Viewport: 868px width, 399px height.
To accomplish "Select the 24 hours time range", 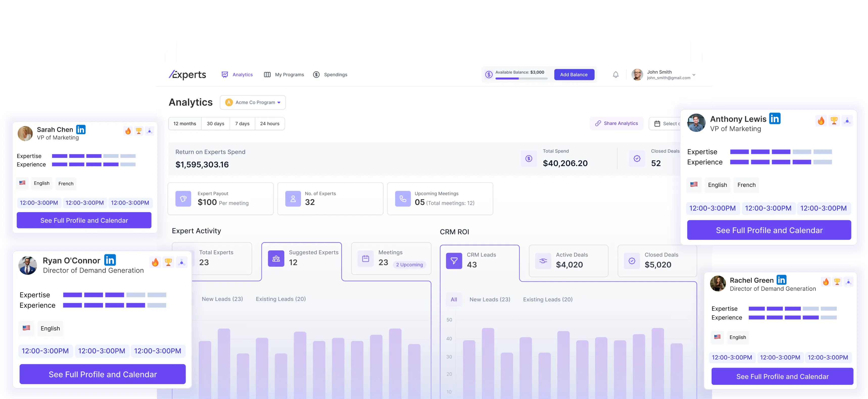I will (x=270, y=123).
